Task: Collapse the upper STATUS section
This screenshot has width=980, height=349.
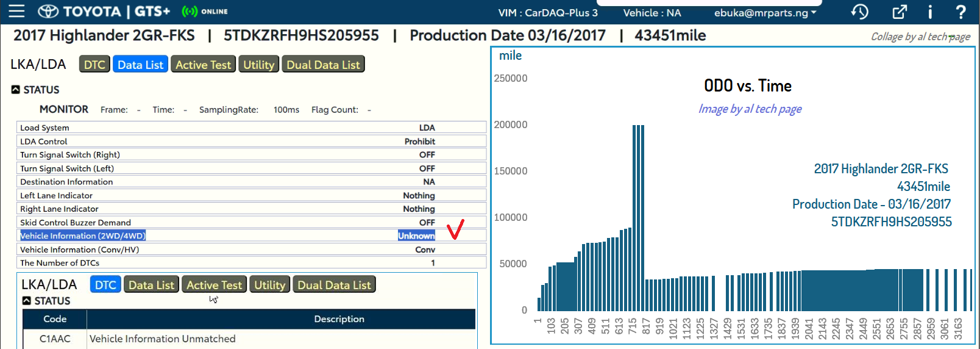Action: click(16, 90)
